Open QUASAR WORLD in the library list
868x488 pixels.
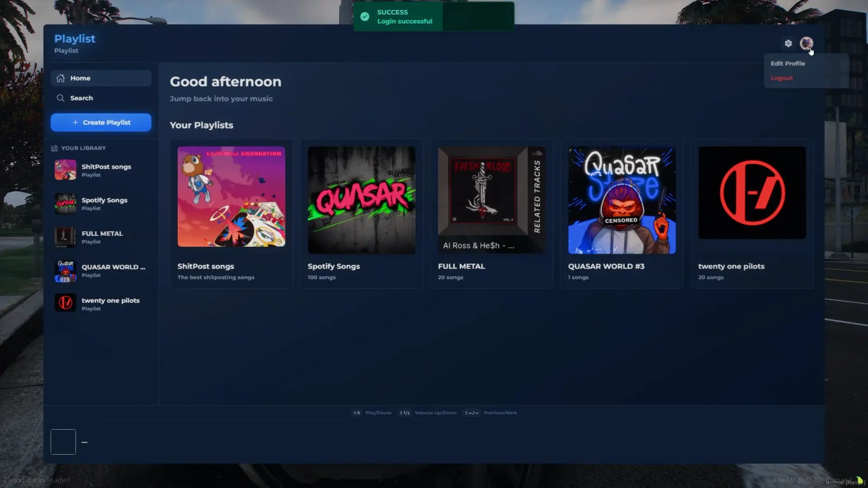[x=101, y=271]
